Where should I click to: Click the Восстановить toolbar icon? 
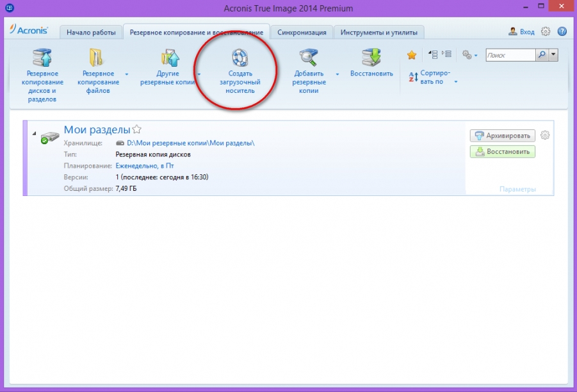coord(371,58)
